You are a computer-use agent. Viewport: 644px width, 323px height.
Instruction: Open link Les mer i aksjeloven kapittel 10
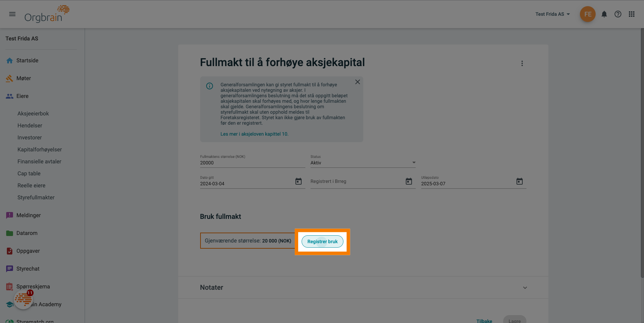[x=254, y=134]
